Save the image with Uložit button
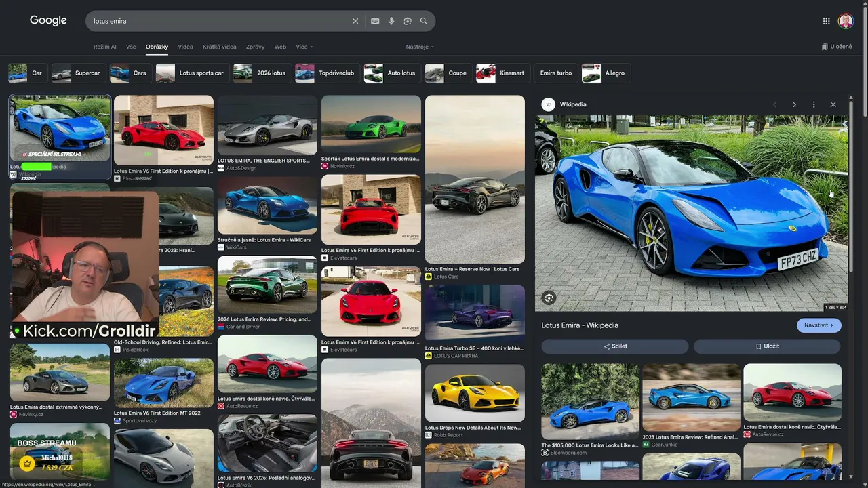The width and height of the screenshot is (868, 488). point(767,346)
